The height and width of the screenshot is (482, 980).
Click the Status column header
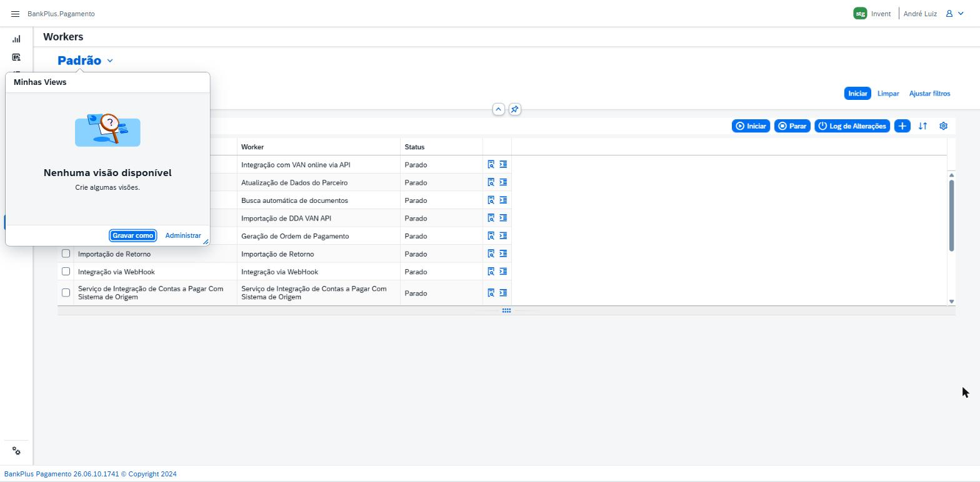[441, 147]
